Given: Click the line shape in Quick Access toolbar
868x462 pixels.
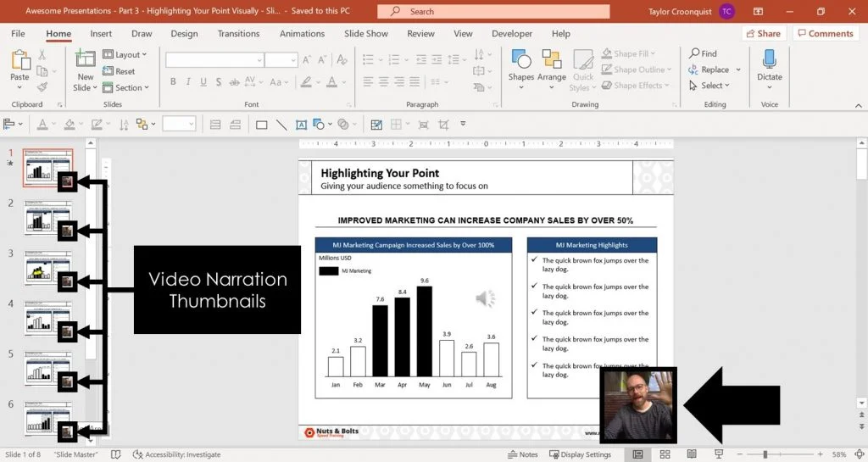Looking at the screenshot, I should click(x=281, y=125).
